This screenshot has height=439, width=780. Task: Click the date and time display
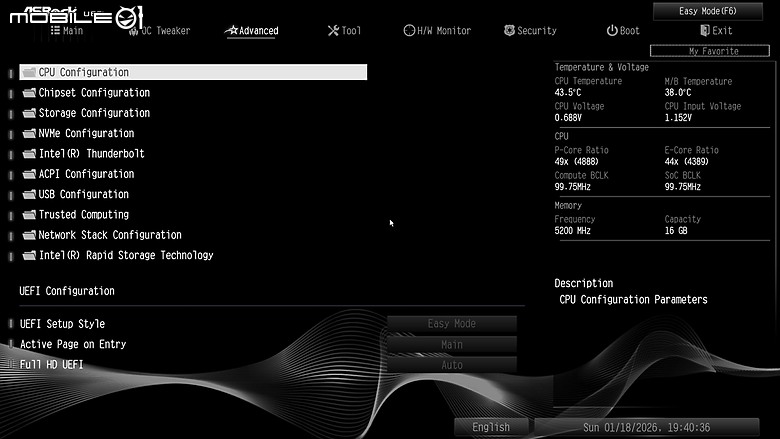[647, 427]
